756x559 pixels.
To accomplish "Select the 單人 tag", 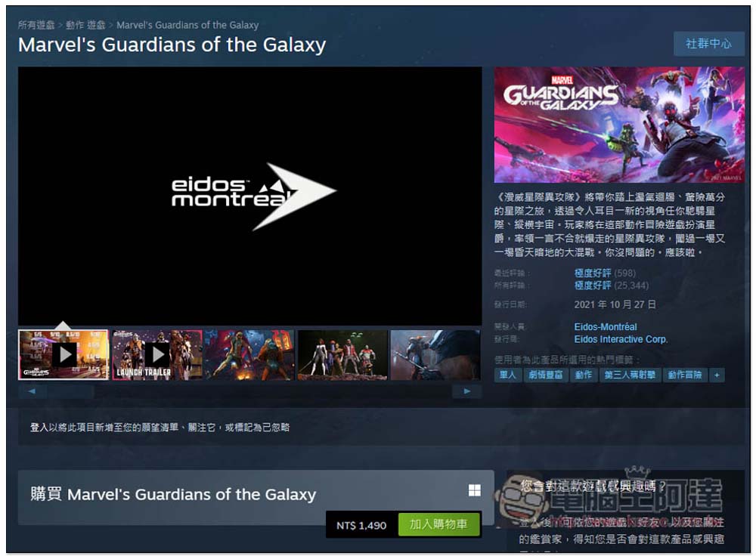I will (x=507, y=375).
